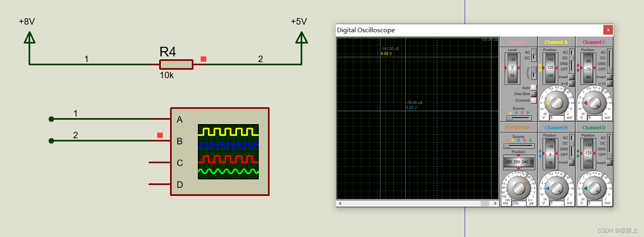The width and height of the screenshot is (644, 237).
Task: Click the pink Trigger level arrow icon
Action: pos(503,68)
